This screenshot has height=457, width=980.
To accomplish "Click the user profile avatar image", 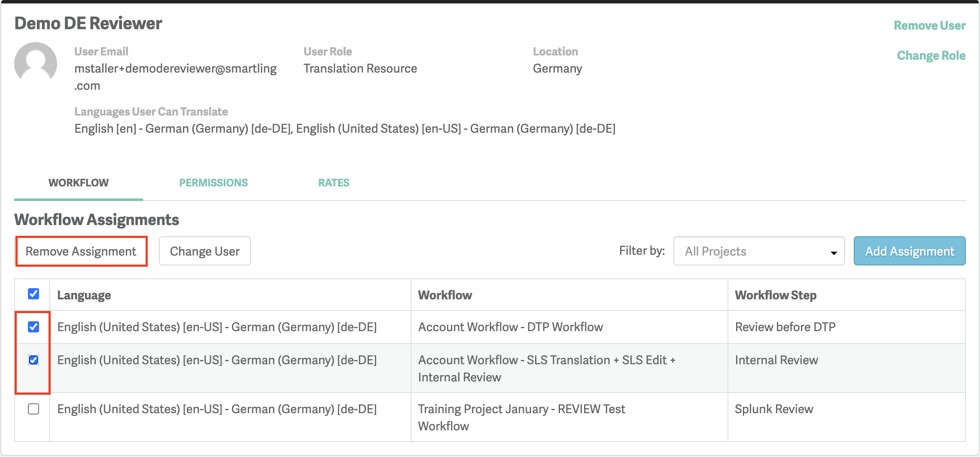I will (x=36, y=63).
